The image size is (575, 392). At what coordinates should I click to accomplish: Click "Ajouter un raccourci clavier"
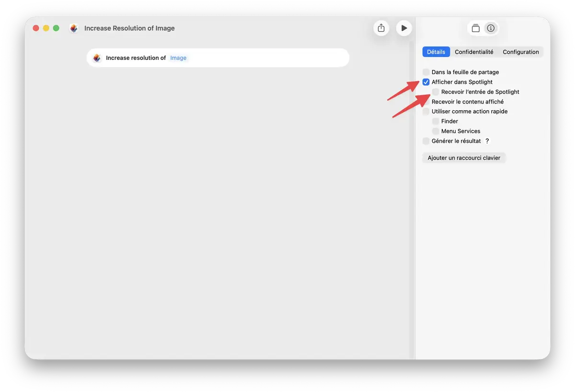pyautogui.click(x=464, y=157)
